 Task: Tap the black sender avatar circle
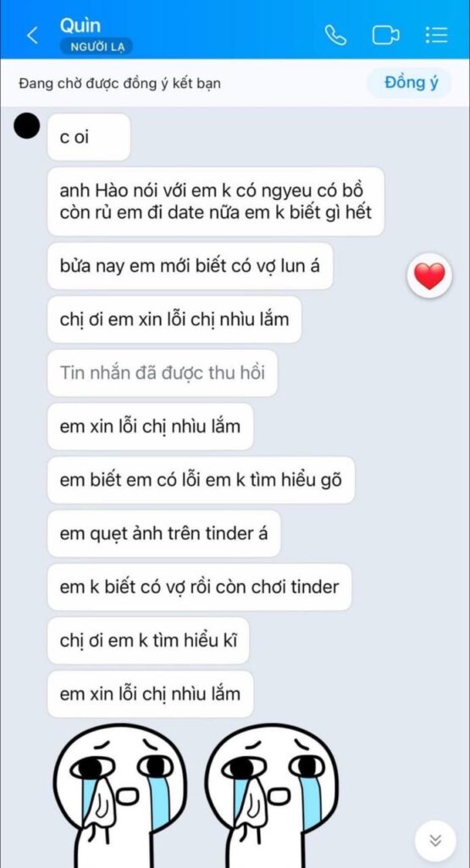(x=26, y=125)
